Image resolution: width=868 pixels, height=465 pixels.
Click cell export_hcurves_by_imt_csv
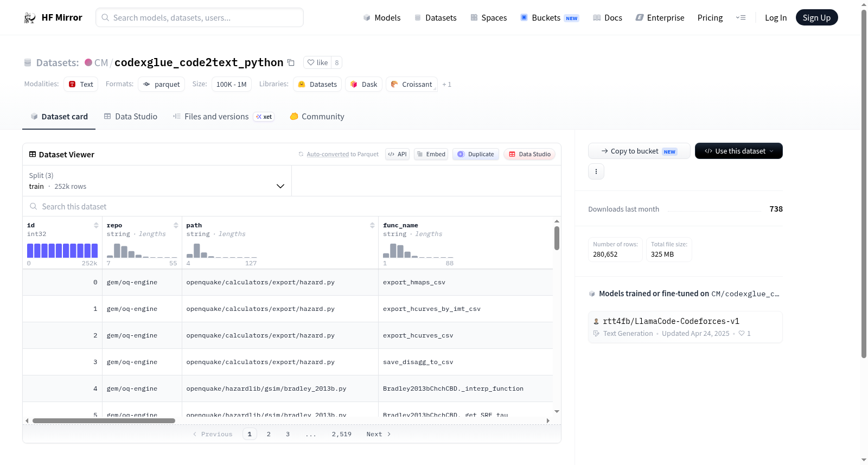[x=465, y=309]
